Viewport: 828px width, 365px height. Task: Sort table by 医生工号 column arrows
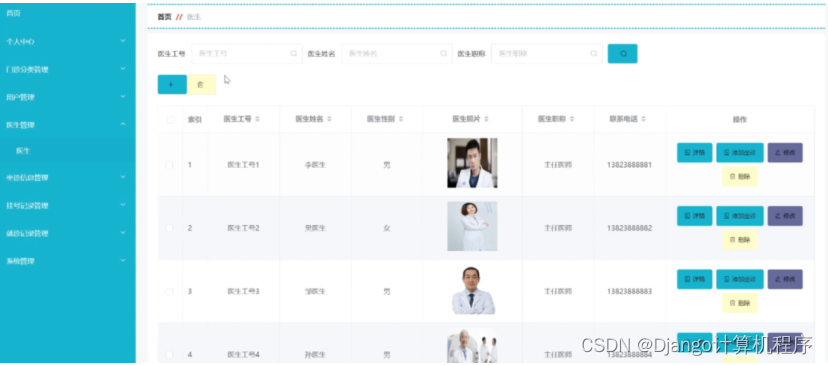(257, 119)
